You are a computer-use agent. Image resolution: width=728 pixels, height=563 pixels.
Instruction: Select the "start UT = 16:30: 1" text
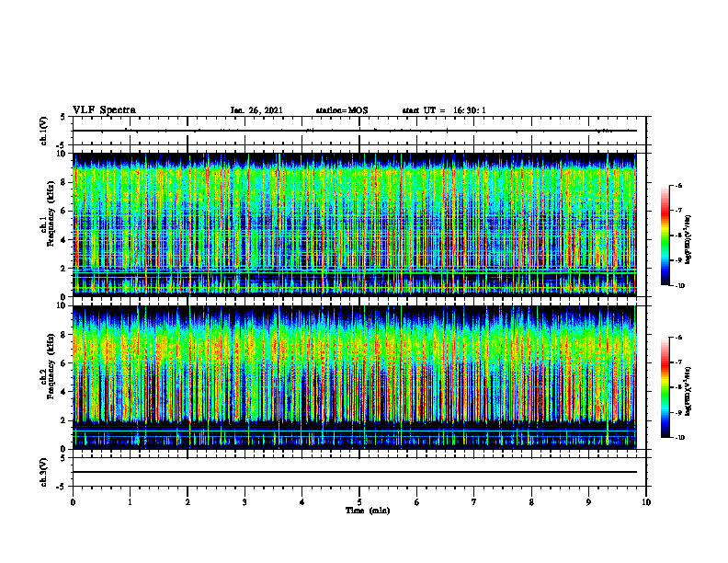click(444, 110)
